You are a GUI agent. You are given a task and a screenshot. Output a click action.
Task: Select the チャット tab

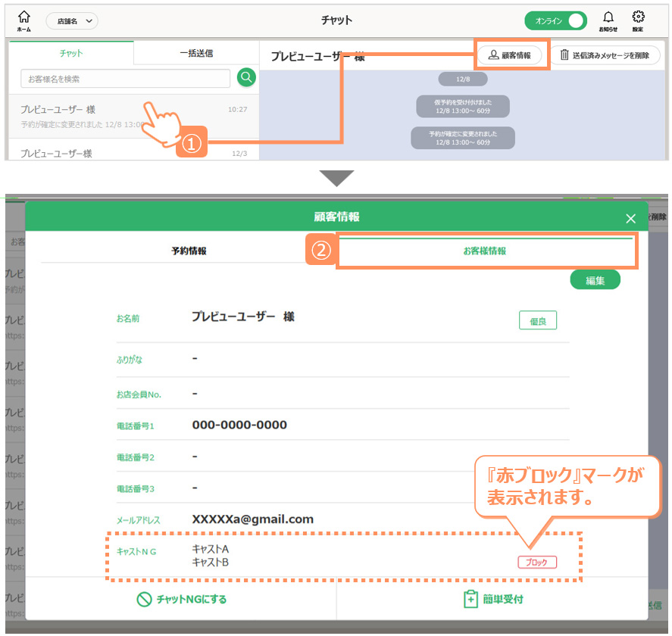(71, 53)
